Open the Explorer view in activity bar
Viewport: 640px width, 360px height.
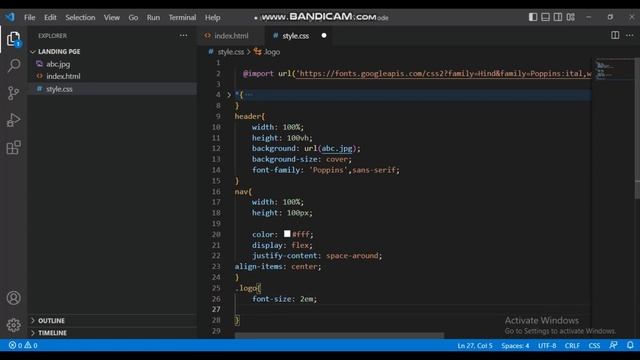13,39
